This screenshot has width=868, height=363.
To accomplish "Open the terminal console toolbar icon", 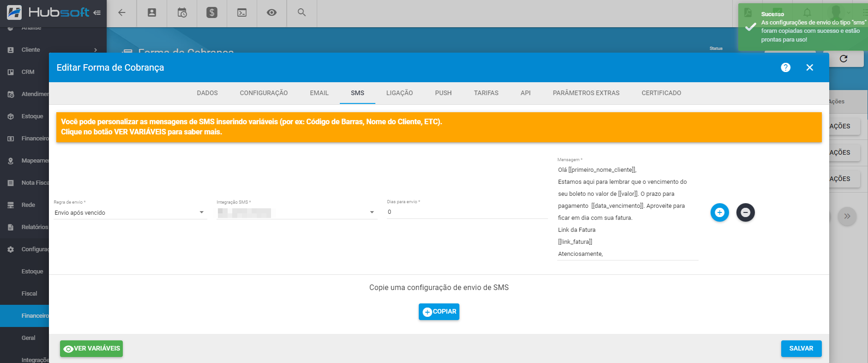I will (x=242, y=12).
